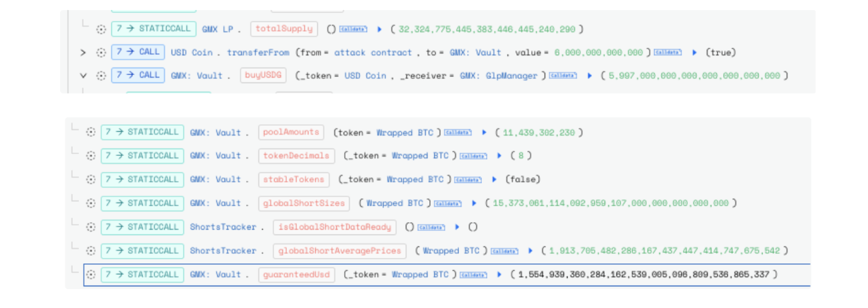Click the return-value triangle on the tokenDecimals row
Image resolution: width=868 pixels, height=308 pixels.
click(499, 156)
